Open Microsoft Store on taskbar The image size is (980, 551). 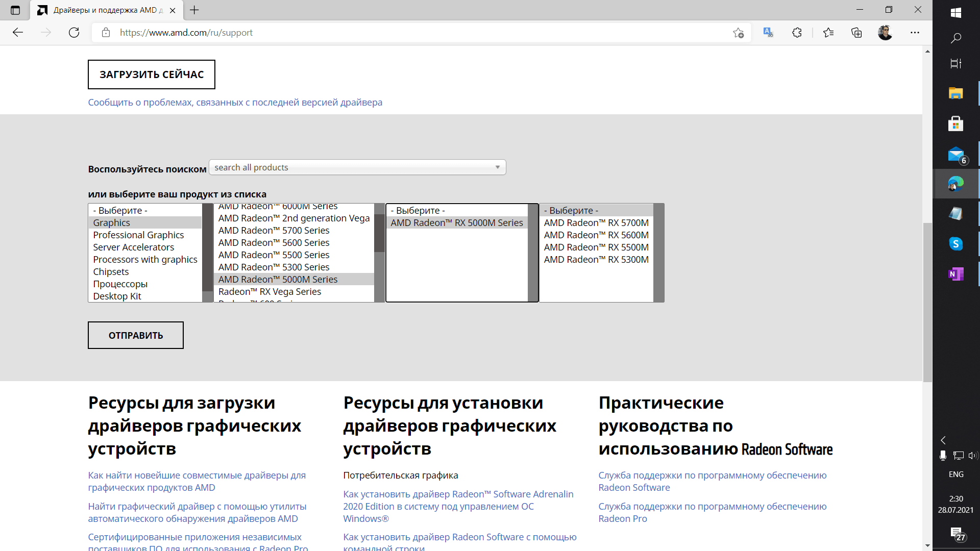pos(956,123)
